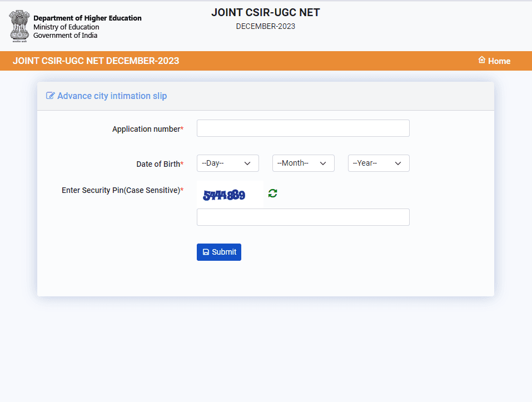This screenshot has height=402, width=532.
Task: Expand the Day dropdown for birth date
Action: coord(228,163)
